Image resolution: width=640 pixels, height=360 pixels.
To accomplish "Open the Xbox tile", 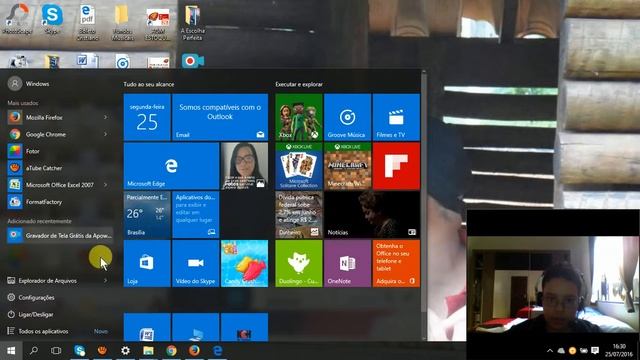I will click(x=299, y=117).
